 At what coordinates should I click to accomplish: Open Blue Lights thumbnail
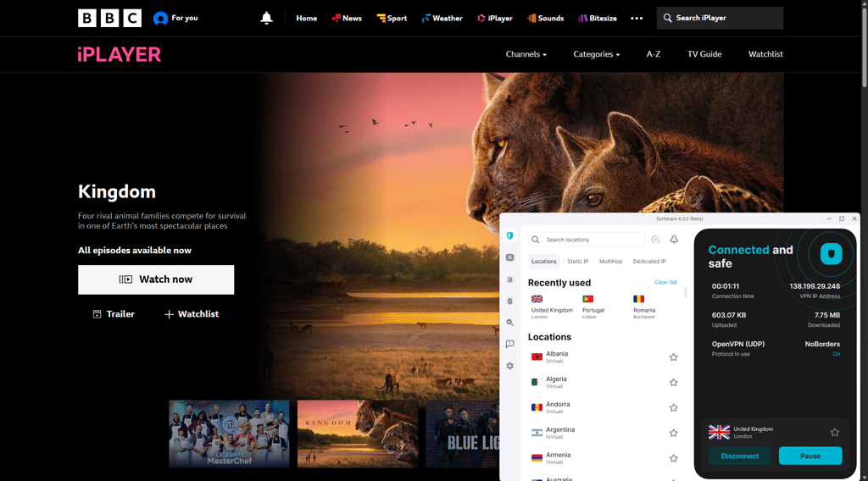pyautogui.click(x=462, y=434)
